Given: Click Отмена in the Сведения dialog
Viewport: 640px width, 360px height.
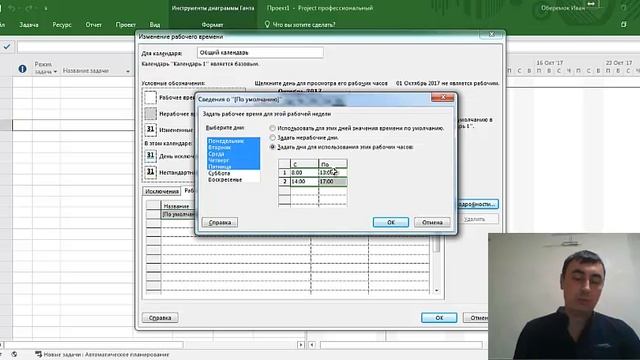Looking at the screenshot, I should point(432,222).
